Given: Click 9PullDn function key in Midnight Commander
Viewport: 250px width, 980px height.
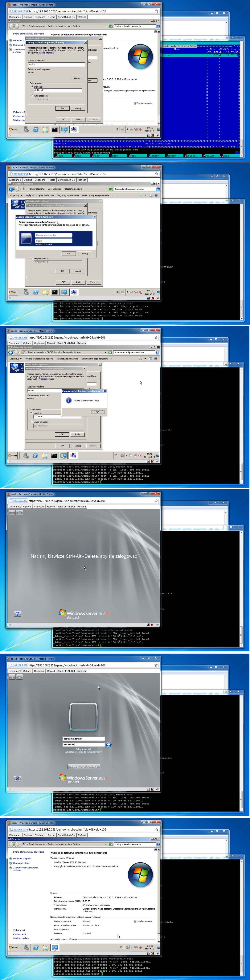Looking at the screenshot, I should [208, 156].
